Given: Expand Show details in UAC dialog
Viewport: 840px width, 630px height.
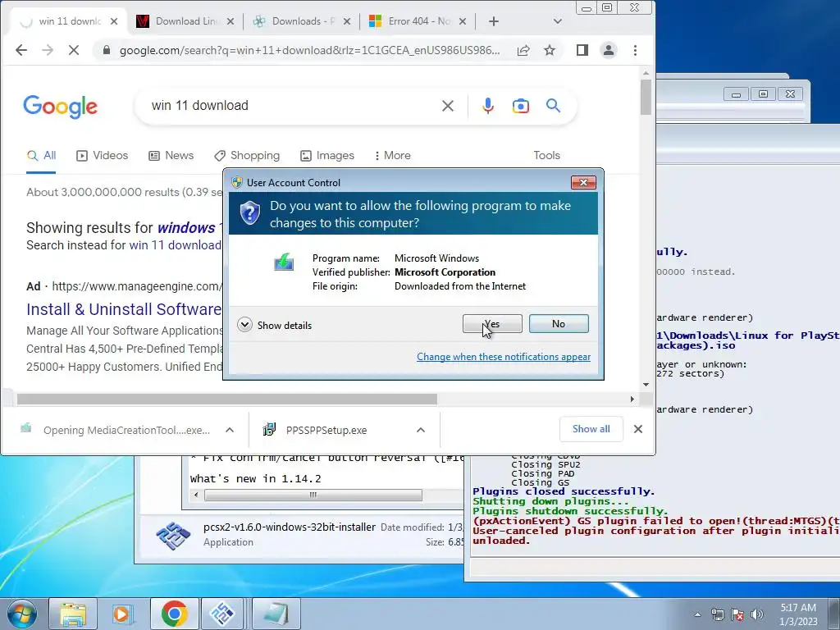Looking at the screenshot, I should (275, 325).
